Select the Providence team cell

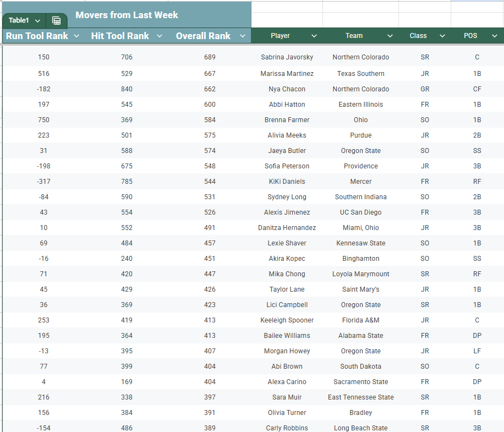[360, 166]
